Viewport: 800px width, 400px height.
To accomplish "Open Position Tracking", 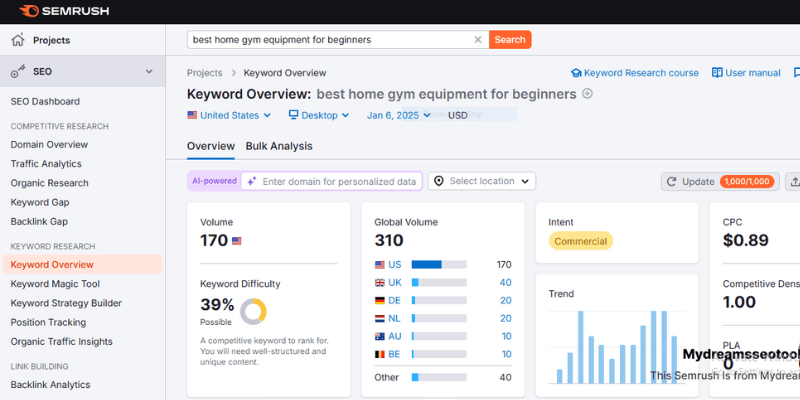I will 48,322.
